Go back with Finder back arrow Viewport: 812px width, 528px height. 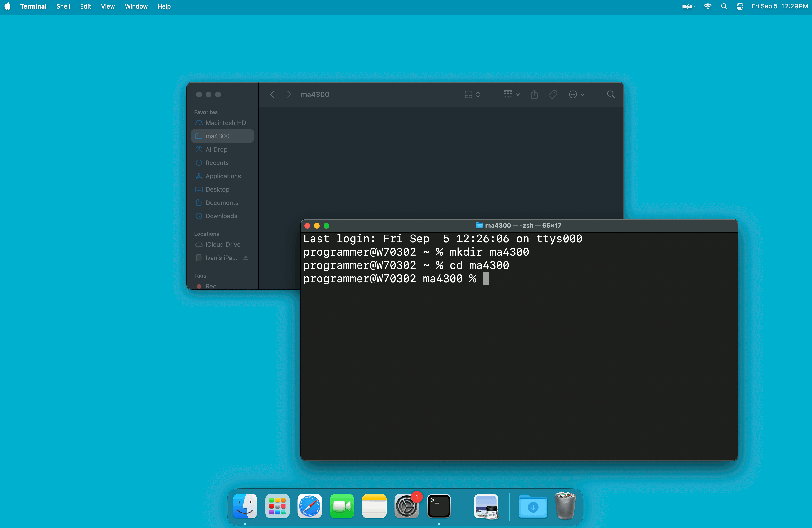click(x=272, y=95)
